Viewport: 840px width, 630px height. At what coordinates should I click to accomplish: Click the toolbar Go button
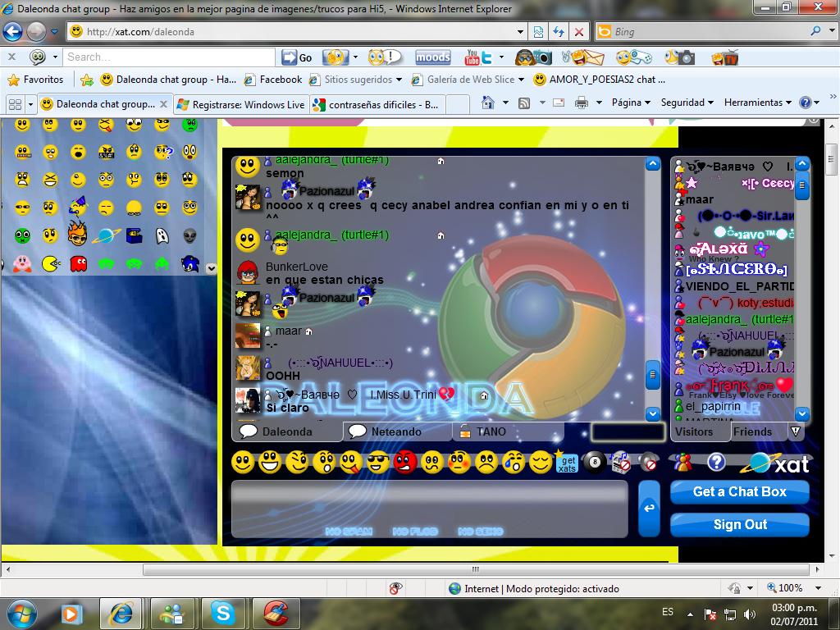297,57
